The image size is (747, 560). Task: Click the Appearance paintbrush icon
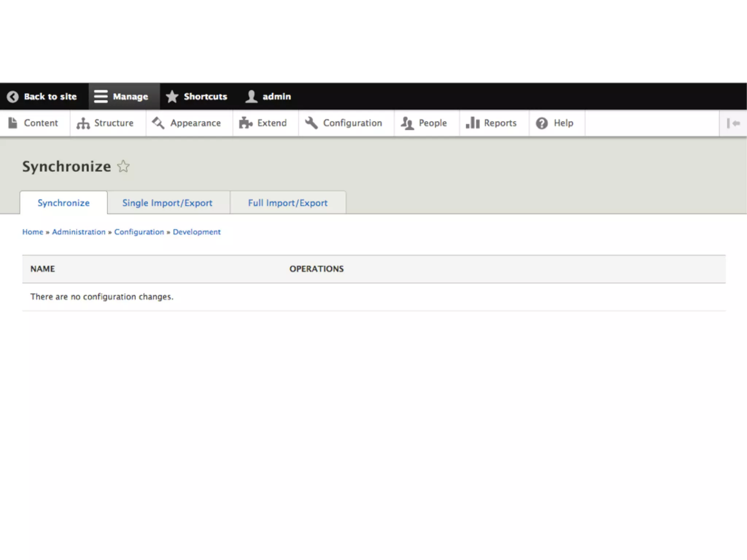pyautogui.click(x=158, y=123)
